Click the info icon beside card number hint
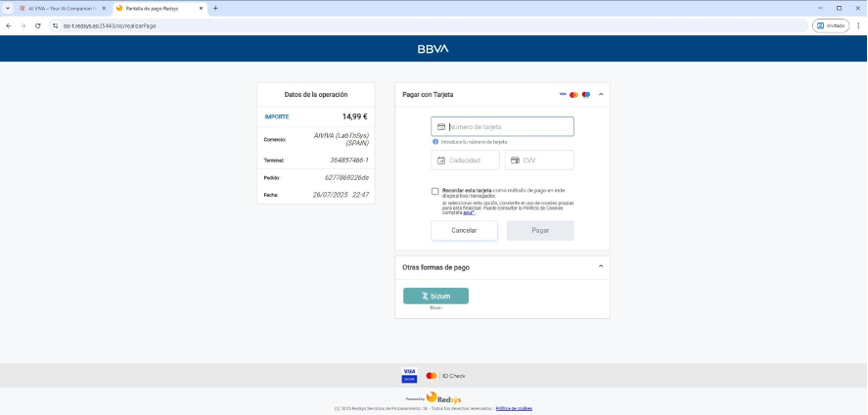 (435, 142)
